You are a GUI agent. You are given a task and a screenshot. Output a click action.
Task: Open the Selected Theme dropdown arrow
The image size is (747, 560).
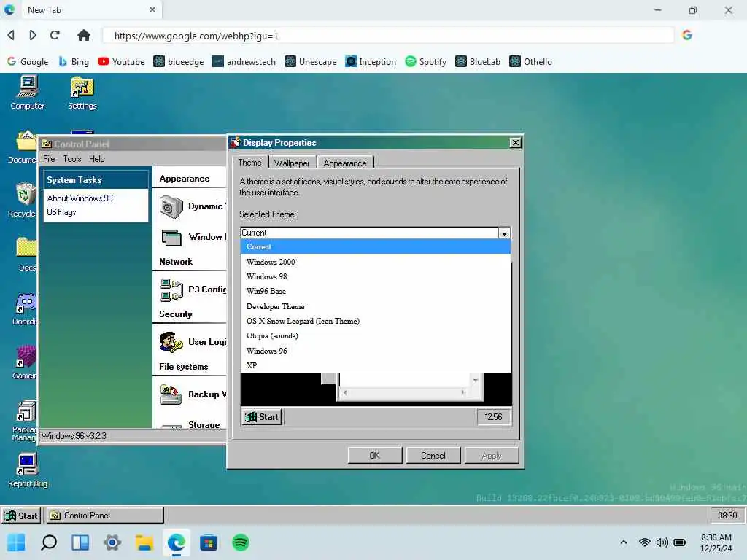(504, 233)
